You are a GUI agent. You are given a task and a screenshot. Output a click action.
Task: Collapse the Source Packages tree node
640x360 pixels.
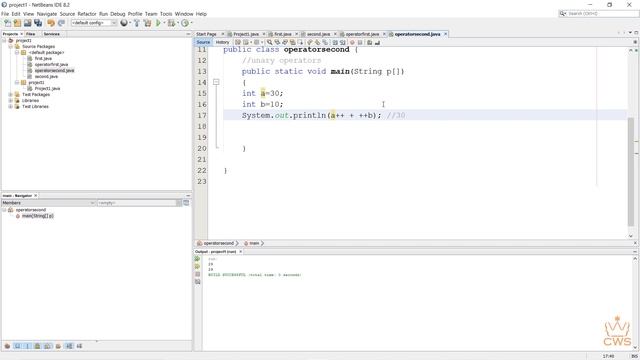(x=11, y=47)
